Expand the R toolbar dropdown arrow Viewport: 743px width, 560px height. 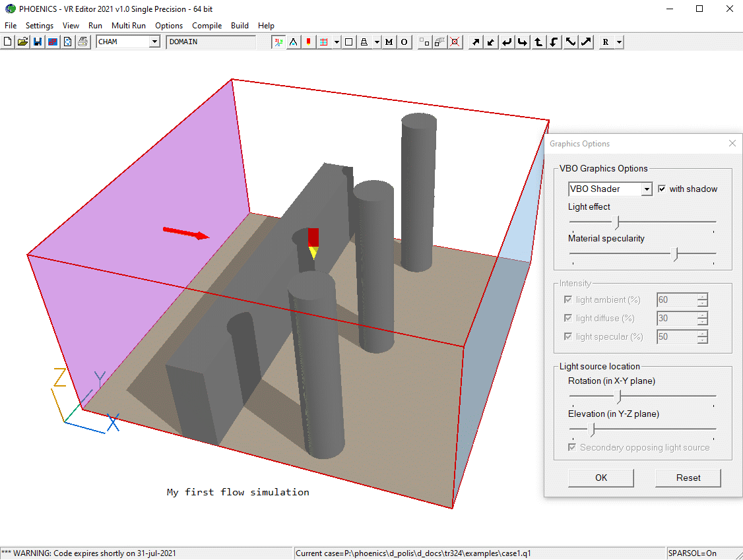[619, 42]
